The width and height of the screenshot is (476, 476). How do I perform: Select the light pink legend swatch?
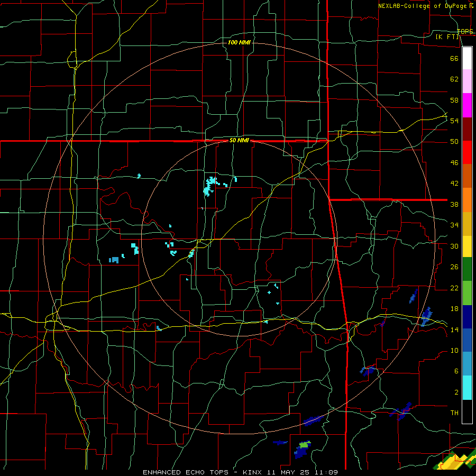(x=467, y=81)
